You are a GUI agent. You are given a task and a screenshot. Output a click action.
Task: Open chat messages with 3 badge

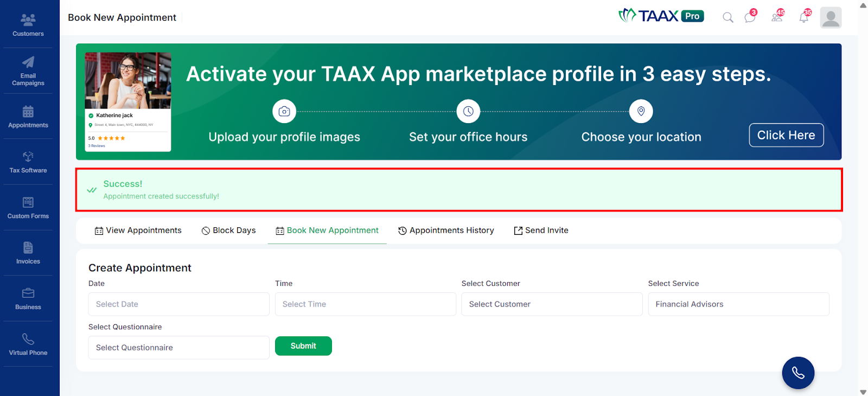751,16
